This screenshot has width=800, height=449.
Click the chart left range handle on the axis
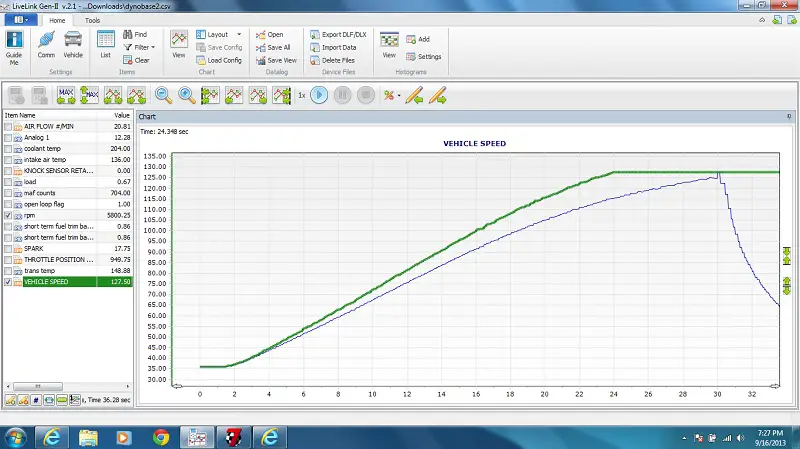177,386
